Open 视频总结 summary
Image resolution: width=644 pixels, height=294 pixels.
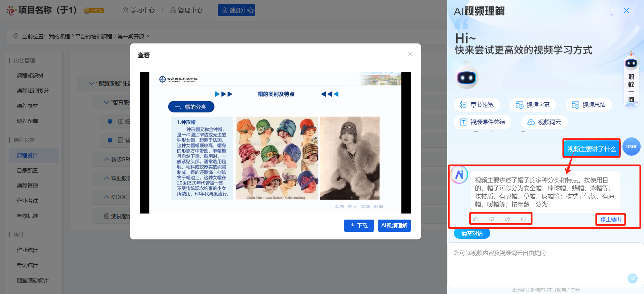click(589, 105)
